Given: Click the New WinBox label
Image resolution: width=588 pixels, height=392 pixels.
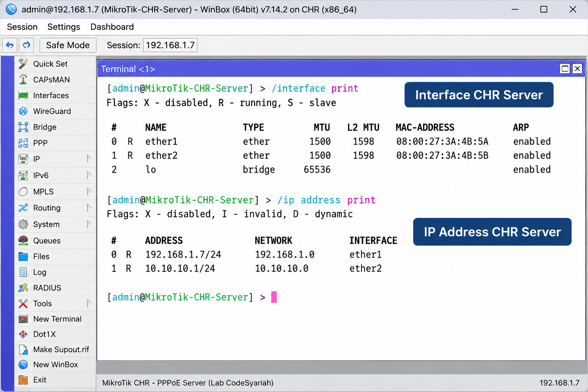Looking at the screenshot, I should tap(56, 364).
